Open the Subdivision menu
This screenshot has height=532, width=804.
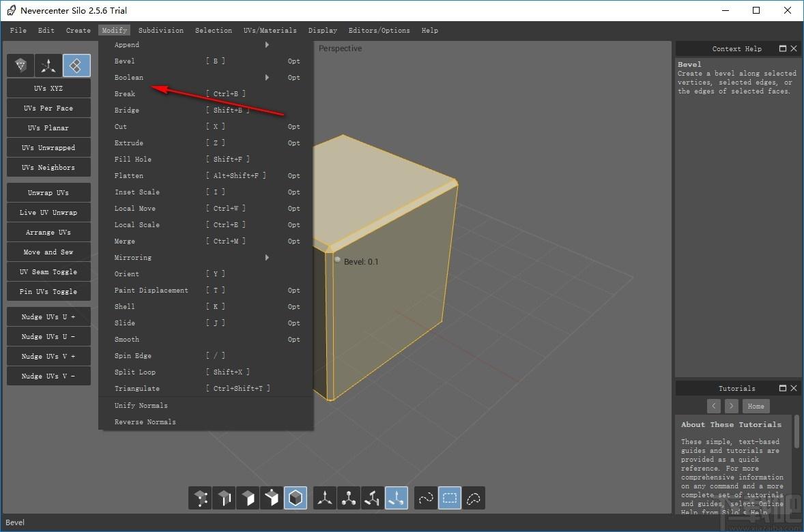pos(161,30)
